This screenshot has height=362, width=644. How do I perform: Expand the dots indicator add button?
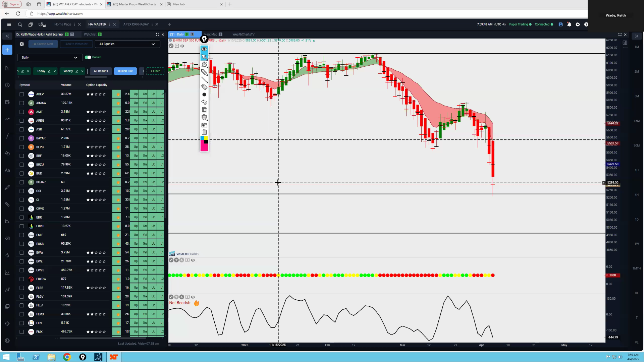tap(187, 260)
